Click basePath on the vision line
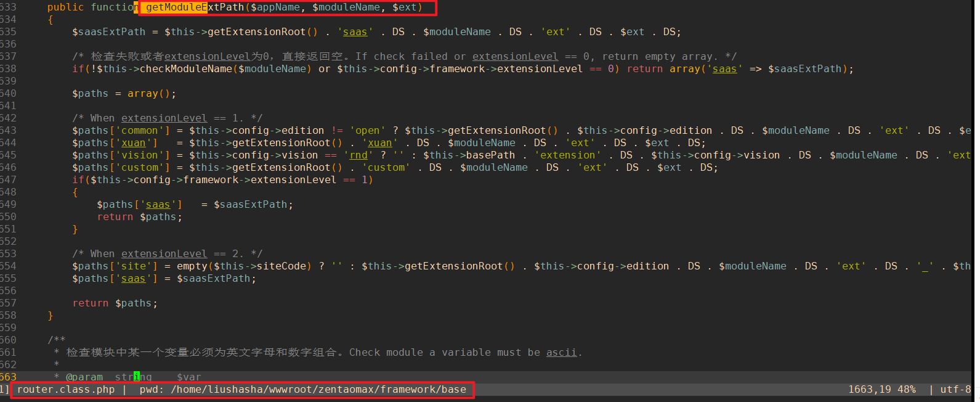Screen dimensions: 980x402 click(491, 155)
